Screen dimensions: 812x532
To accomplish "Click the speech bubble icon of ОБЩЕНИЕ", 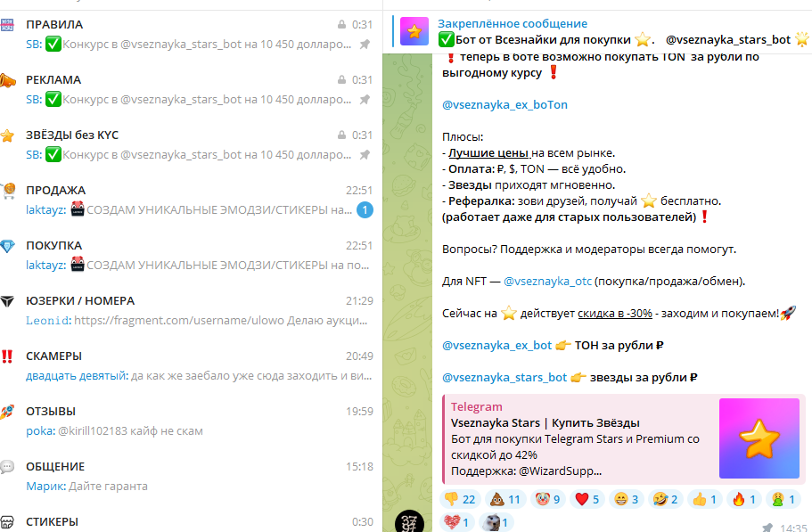I will [x=7, y=467].
